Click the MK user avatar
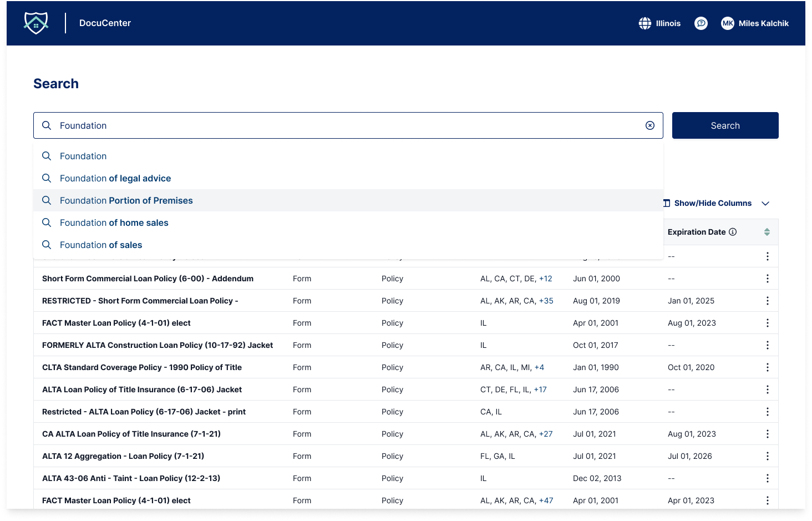Viewport: 812px width, 521px height. coord(728,23)
